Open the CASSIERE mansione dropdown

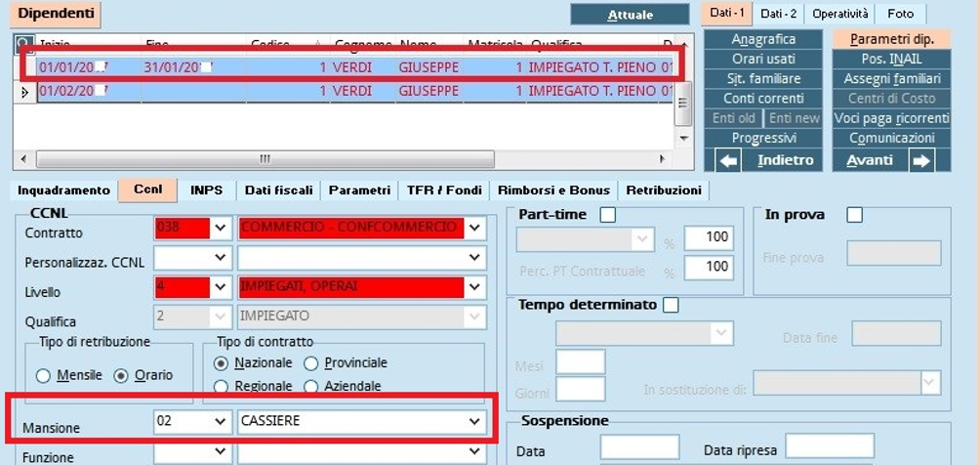pyautogui.click(x=475, y=422)
